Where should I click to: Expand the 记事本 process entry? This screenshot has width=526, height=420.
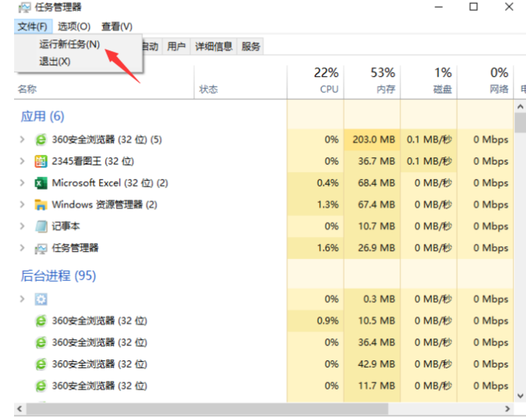tap(22, 226)
